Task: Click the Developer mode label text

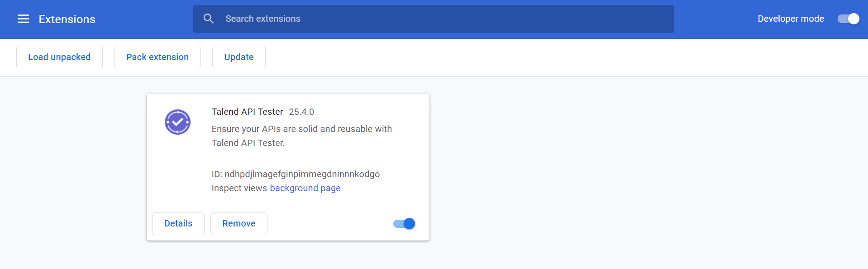Action: 791,19
